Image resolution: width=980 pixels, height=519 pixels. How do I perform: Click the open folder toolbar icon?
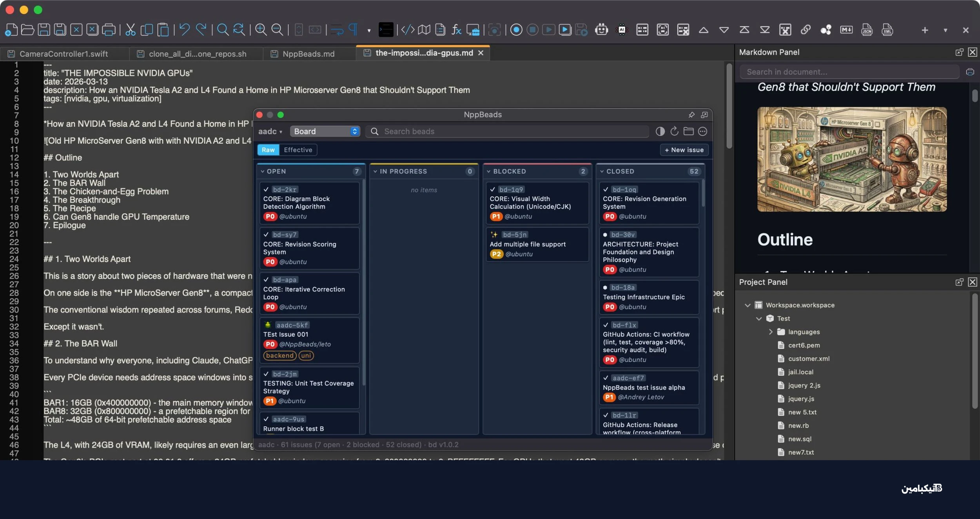[x=27, y=30]
